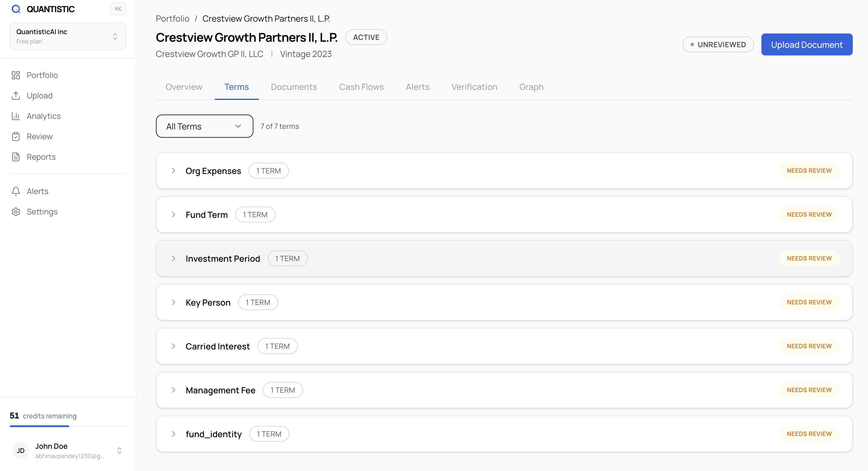Viewport: 868px width, 471px height.
Task: Expand the Org Expenses section
Action: pos(174,171)
